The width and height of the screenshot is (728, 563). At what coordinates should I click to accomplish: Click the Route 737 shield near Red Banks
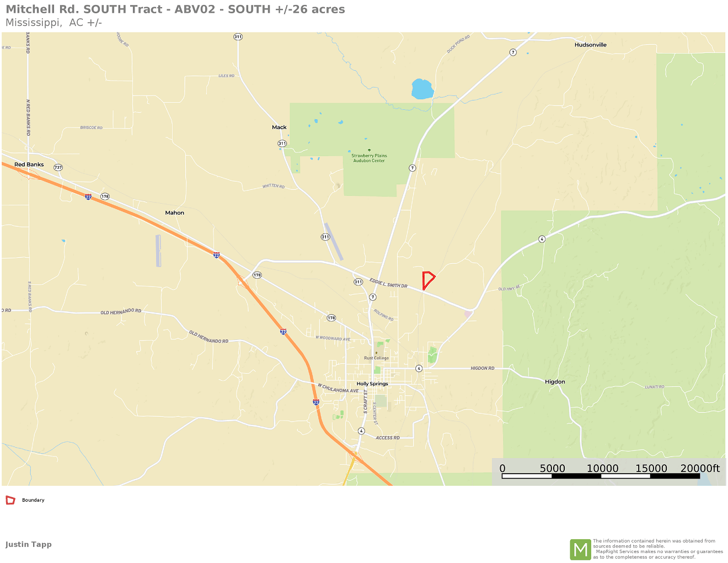coord(58,167)
